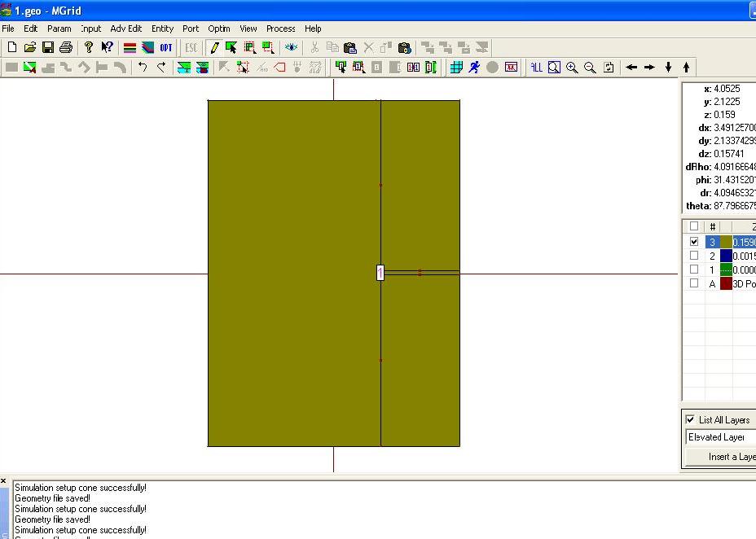Image resolution: width=756 pixels, height=539 pixels.
Task: Click the ALL zoom-to-fit icon
Action: [536, 68]
